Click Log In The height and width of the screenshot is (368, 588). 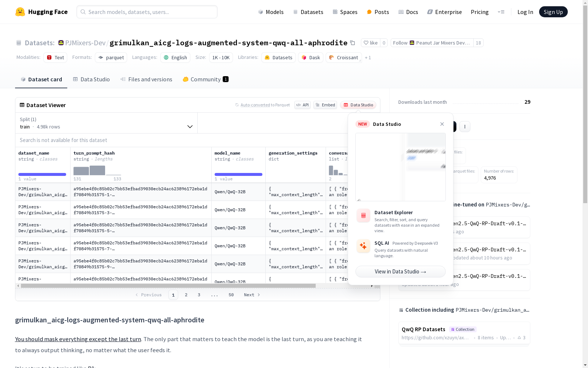(x=525, y=12)
